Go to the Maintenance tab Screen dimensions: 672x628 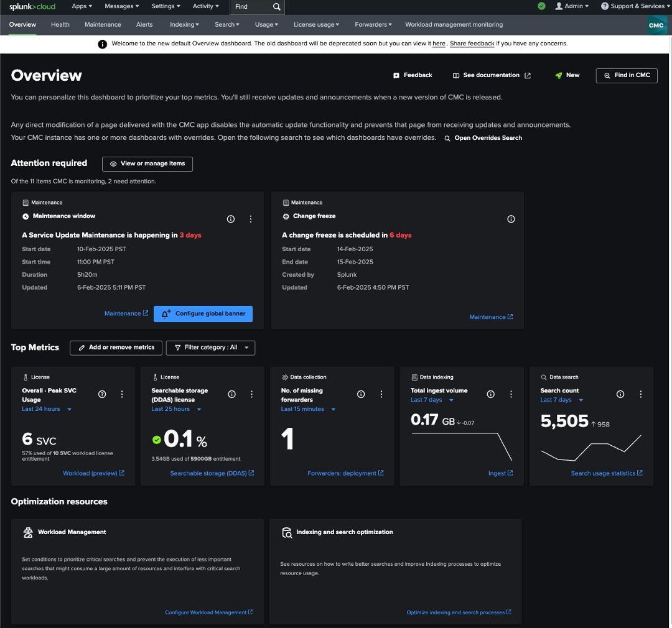103,25
